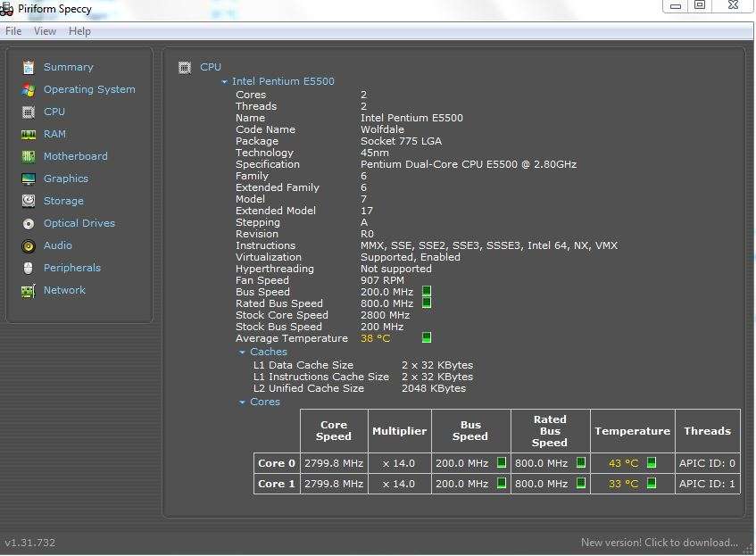Screen dimensions: 756x556
Task: Select the Storage drive icon
Action: point(29,201)
